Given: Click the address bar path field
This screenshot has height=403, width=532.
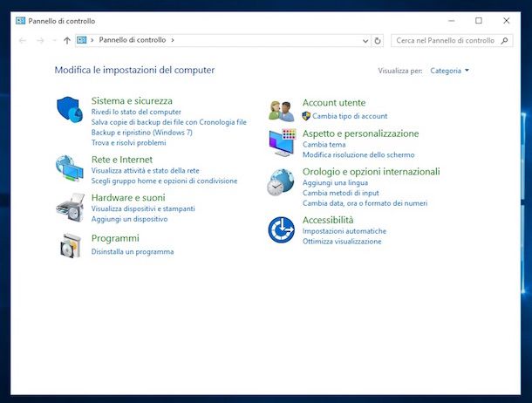Looking at the screenshot, I should pos(222,41).
